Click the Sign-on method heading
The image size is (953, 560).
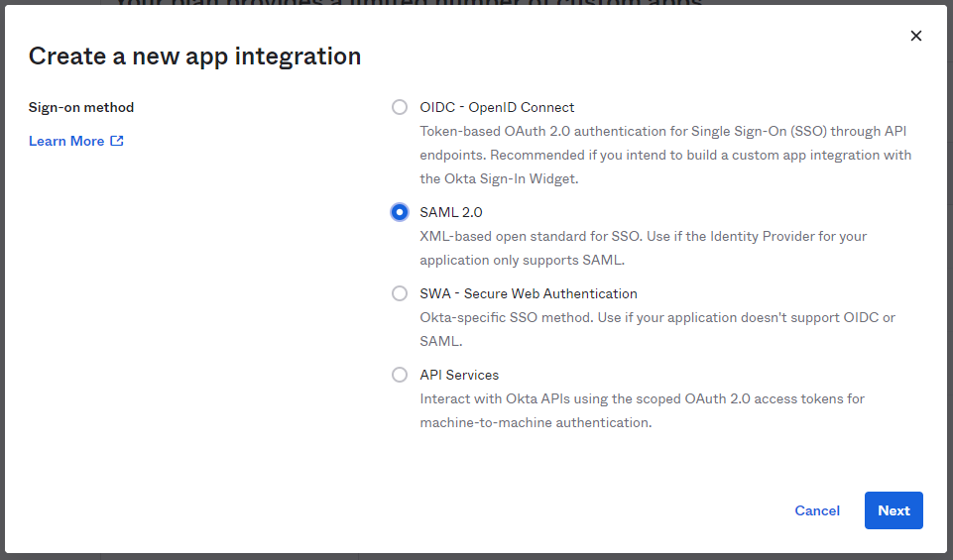pyautogui.click(x=81, y=107)
